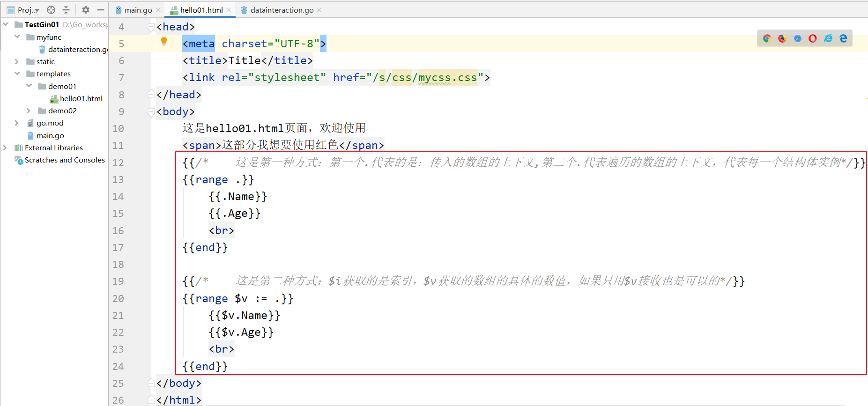Close the datainteraction.go tab

tap(319, 10)
